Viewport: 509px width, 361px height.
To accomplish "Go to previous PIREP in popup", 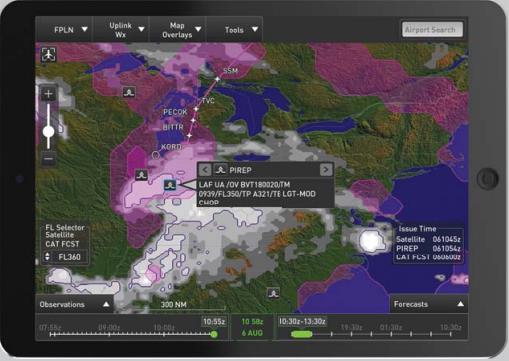I will (x=205, y=170).
